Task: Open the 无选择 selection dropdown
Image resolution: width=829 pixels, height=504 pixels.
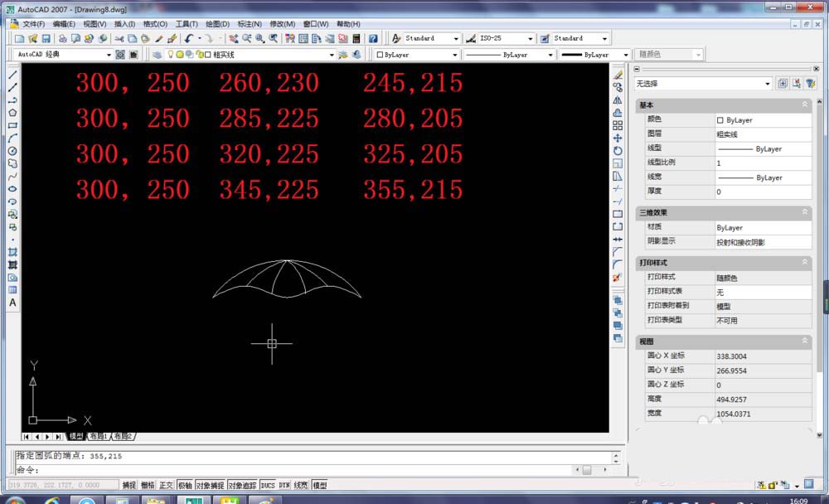Action: (x=767, y=84)
